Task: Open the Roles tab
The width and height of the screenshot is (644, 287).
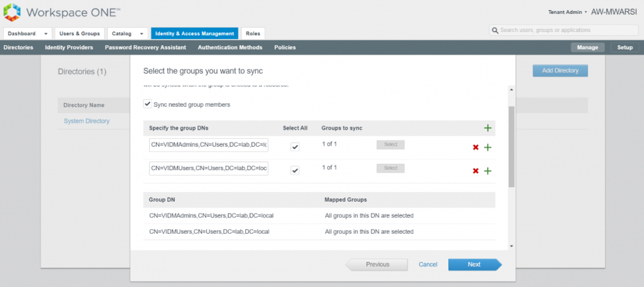Action: 253,34
